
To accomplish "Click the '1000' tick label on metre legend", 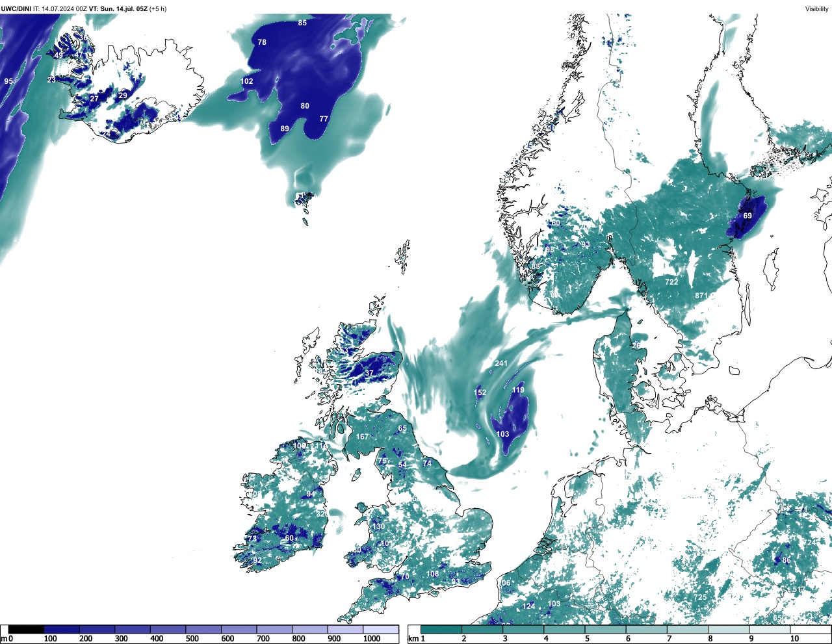I will point(371,639).
